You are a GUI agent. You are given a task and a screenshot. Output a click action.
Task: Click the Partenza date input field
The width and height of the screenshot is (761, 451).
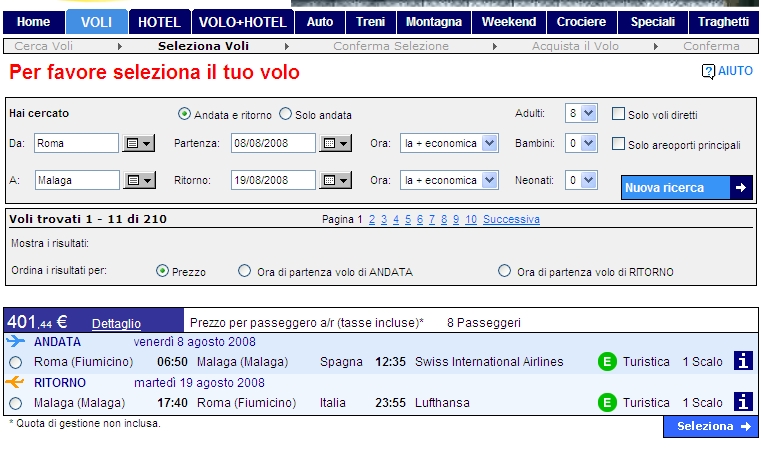(x=272, y=144)
